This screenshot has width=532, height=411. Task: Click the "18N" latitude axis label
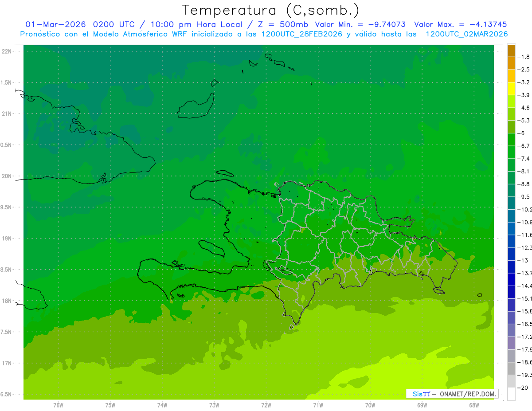7,301
